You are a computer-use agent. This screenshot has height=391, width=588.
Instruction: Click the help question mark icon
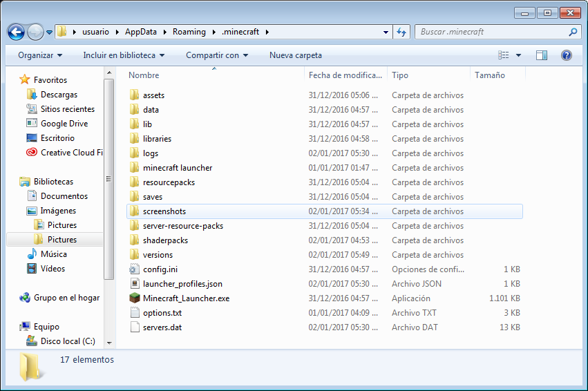566,55
